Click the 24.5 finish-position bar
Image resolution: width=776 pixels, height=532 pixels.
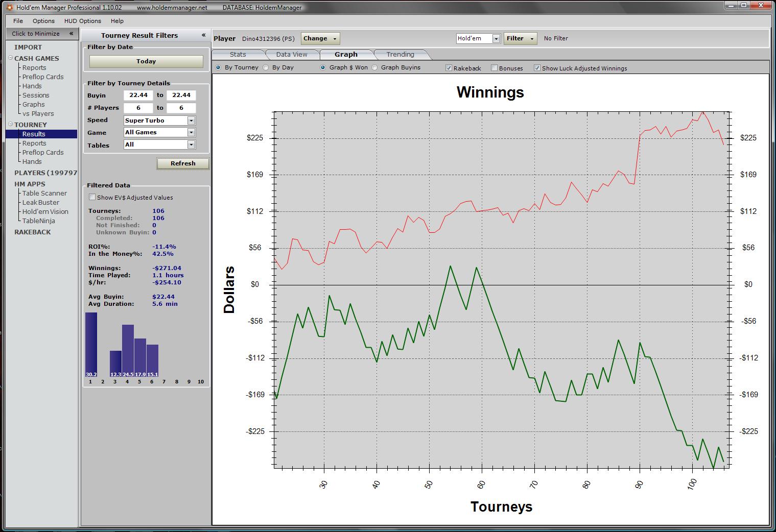[x=128, y=351]
